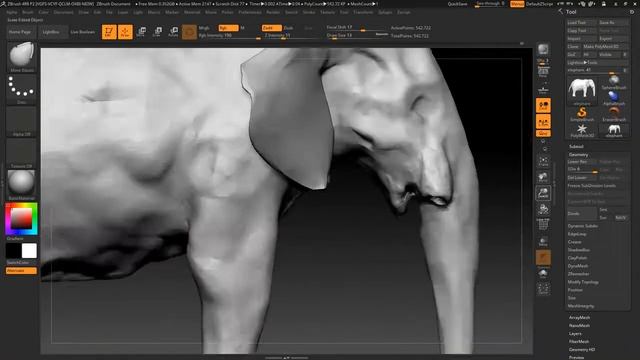Image resolution: width=640 pixels, height=360 pixels.
Task: Select the AlphaBrush tool icon
Action: click(614, 98)
